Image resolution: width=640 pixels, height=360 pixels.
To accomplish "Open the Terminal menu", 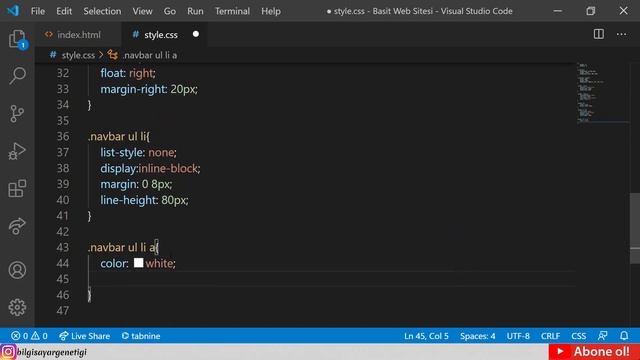I will [x=232, y=11].
